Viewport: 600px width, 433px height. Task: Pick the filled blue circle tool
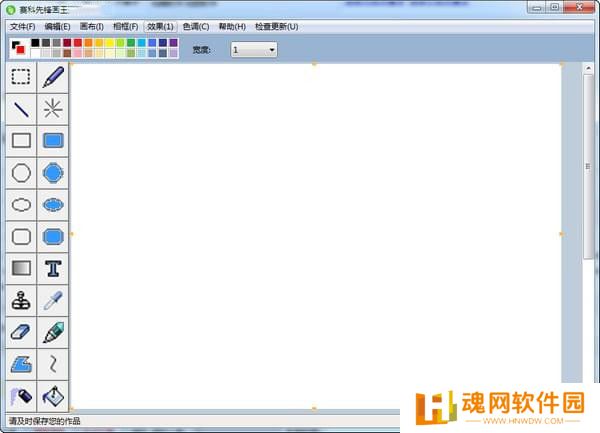pos(53,173)
